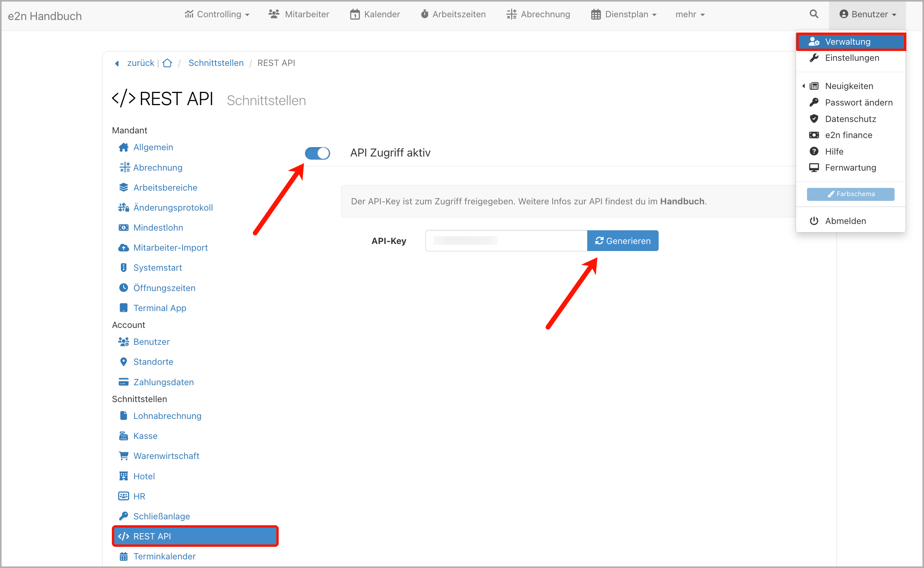Switch to the Mitarbeiter menu item
924x568 pixels.
[x=299, y=14]
